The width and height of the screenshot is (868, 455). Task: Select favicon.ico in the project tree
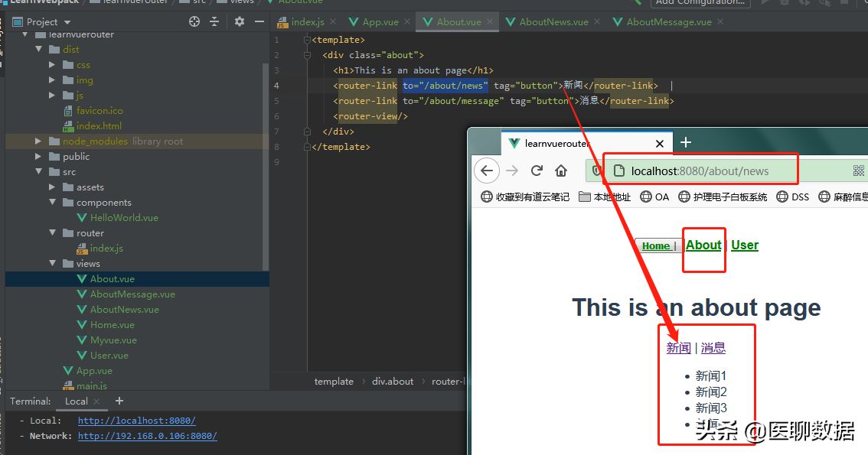point(100,111)
